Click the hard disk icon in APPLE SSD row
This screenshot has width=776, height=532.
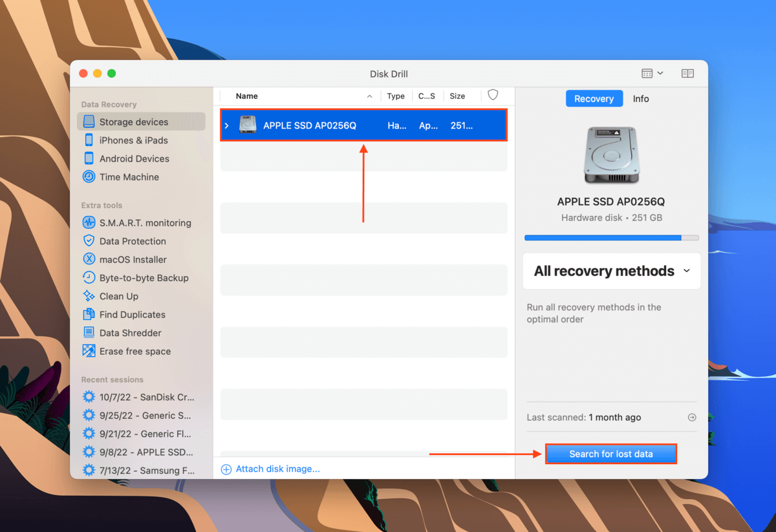click(248, 125)
